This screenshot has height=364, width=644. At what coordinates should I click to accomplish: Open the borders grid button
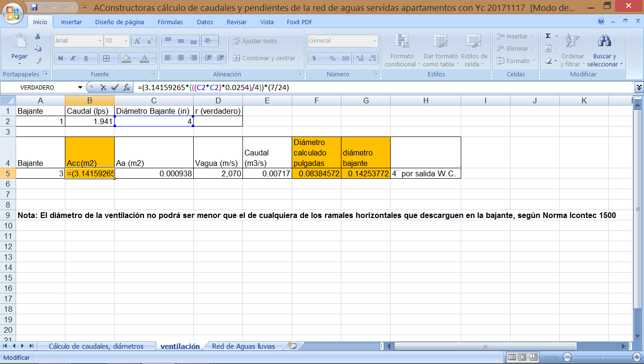(107, 59)
